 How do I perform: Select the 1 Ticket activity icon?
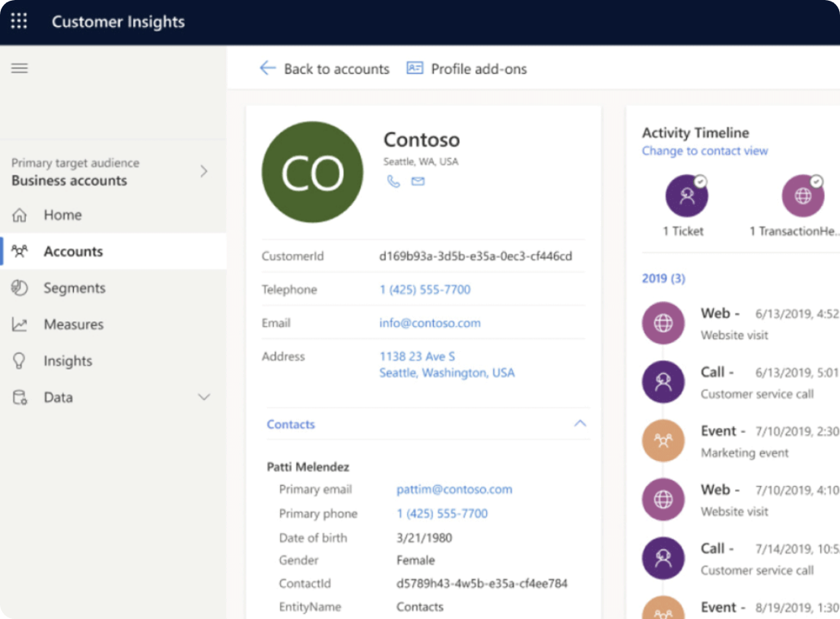tap(687, 196)
